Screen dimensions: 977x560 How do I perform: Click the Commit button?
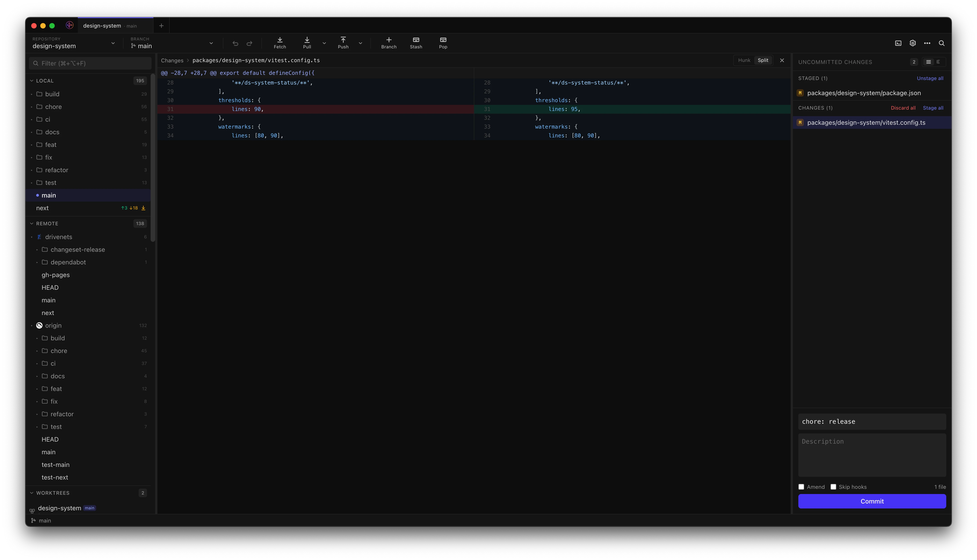point(872,501)
